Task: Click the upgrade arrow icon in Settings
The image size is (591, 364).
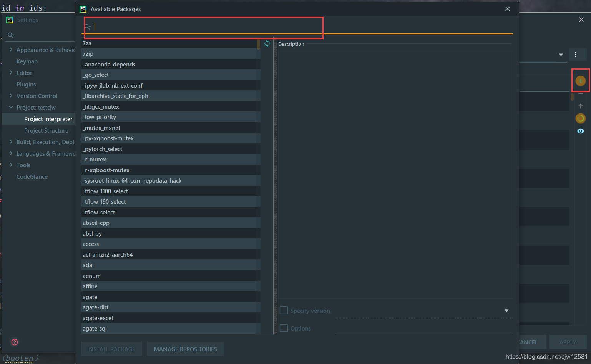Action: tap(581, 106)
